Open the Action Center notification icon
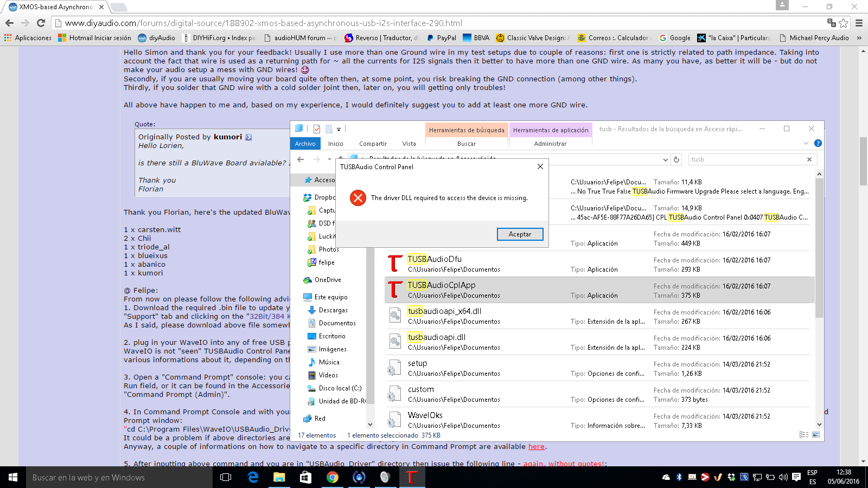The image size is (868, 488). [796, 477]
